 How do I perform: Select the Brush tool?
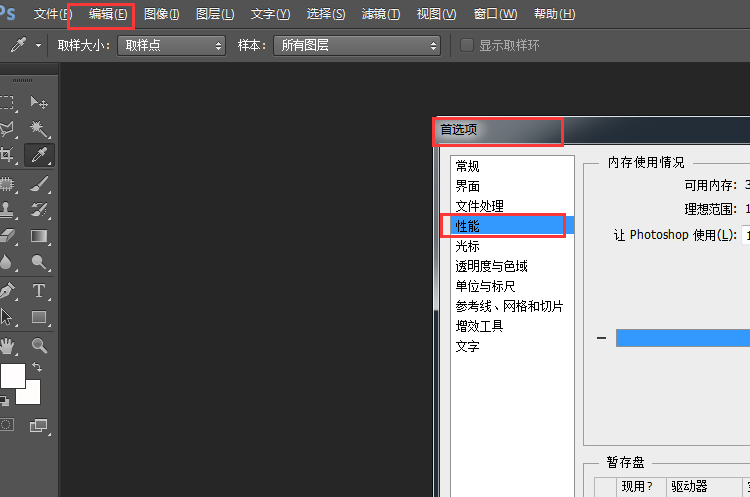pos(39,184)
